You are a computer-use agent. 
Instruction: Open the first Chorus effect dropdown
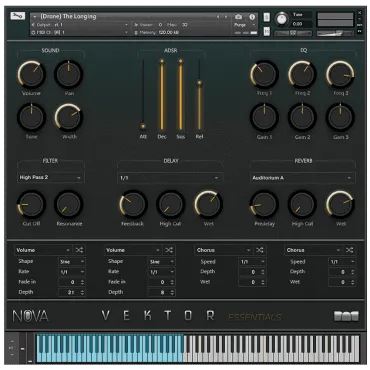click(223, 250)
